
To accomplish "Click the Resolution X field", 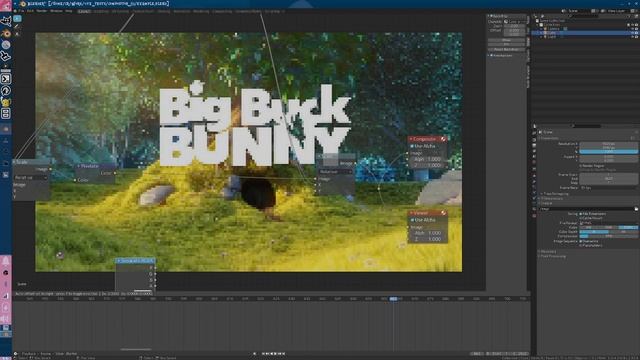I will 609,144.
